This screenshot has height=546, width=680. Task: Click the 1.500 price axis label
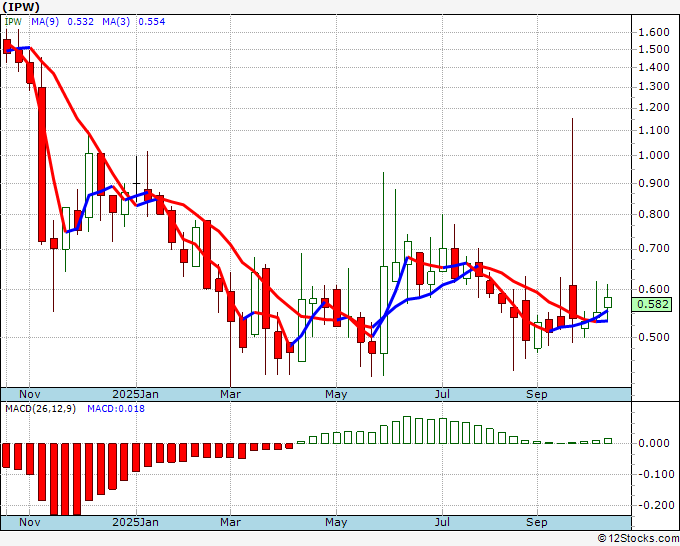coord(654,49)
